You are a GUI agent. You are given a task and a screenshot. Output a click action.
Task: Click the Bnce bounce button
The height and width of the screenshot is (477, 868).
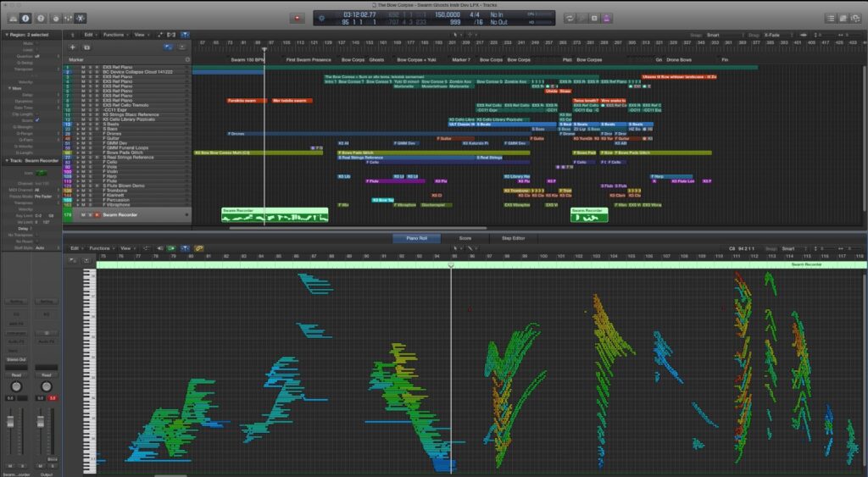[x=53, y=459]
